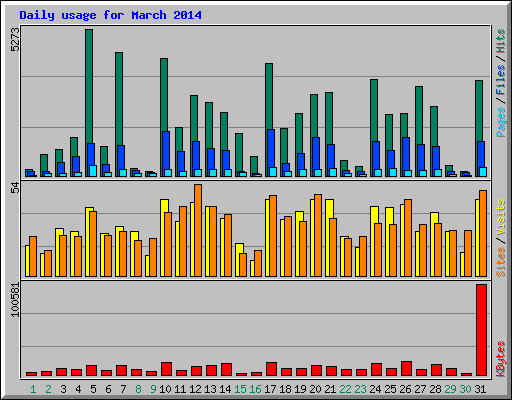Image resolution: width=512 pixels, height=400 pixels.
Task: Click the tallest orange visits bar for day 12
Action: coord(198,230)
